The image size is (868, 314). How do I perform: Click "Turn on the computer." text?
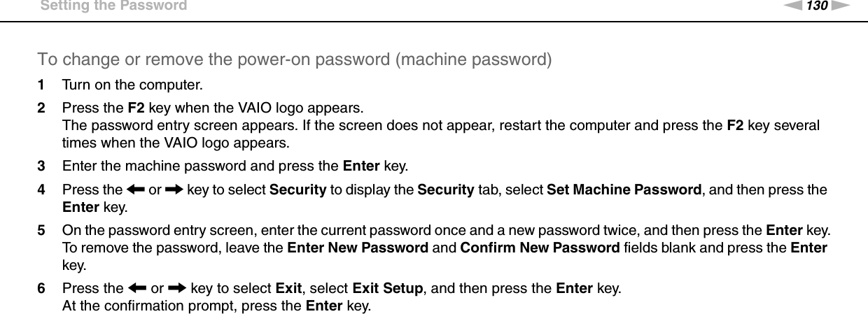[x=133, y=86]
